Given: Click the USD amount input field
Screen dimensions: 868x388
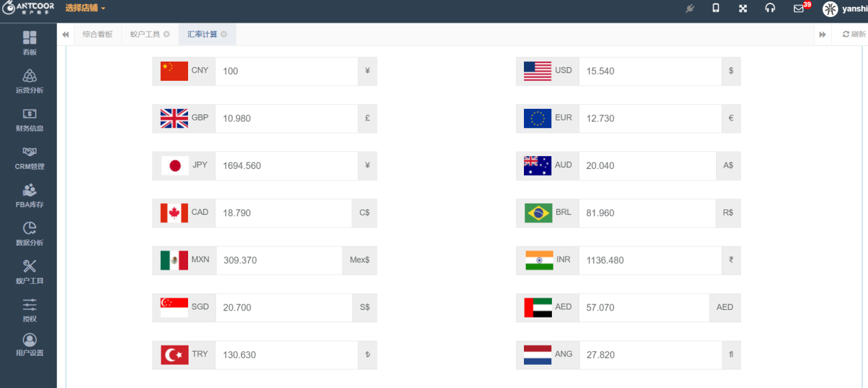Looking at the screenshot, I should point(650,71).
